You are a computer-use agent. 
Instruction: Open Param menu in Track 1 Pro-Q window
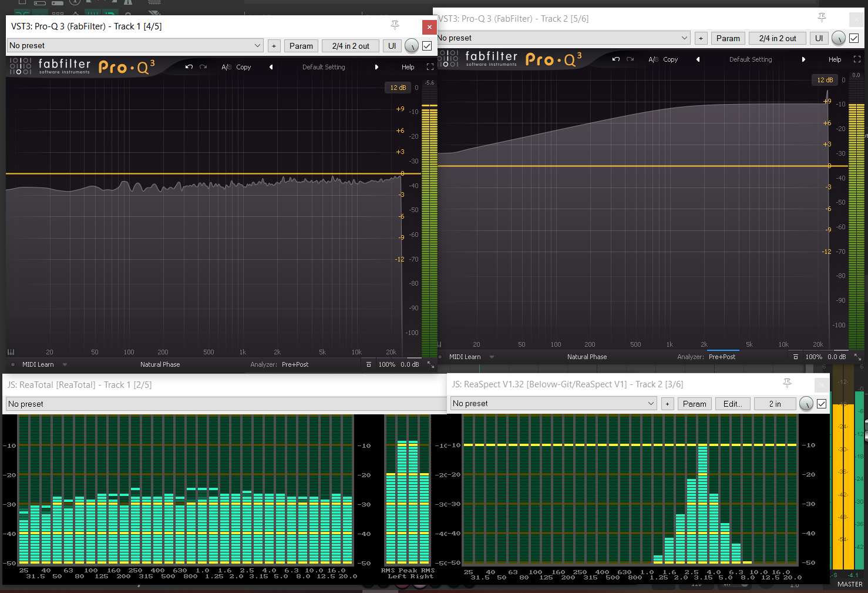(x=301, y=46)
